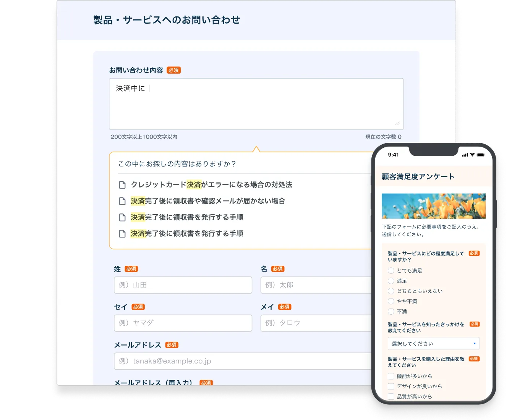Enable the デザインが良いから checkbox
The width and height of the screenshot is (512, 420).
[x=391, y=386]
